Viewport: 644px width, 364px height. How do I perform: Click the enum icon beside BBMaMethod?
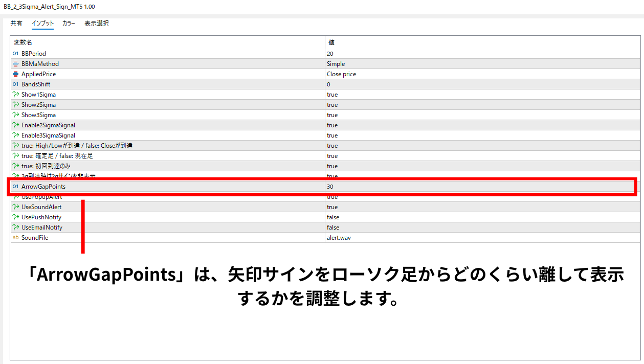pos(15,64)
